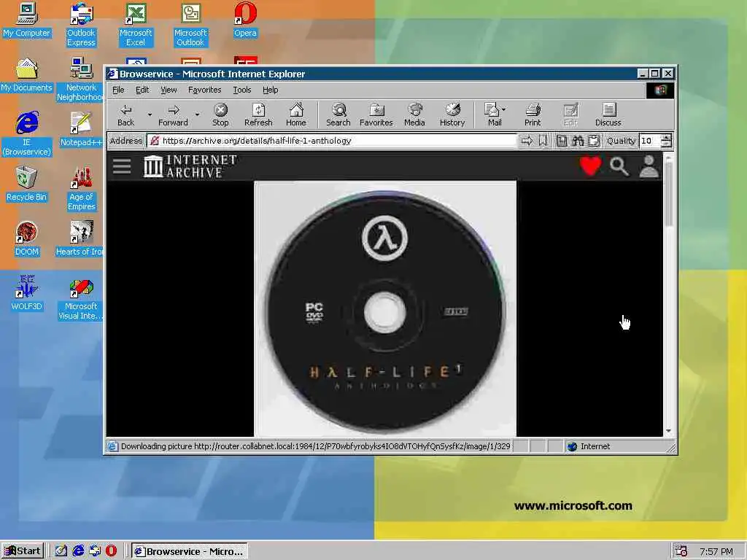Select the Recycle Bin icon

pyautogui.click(x=27, y=184)
